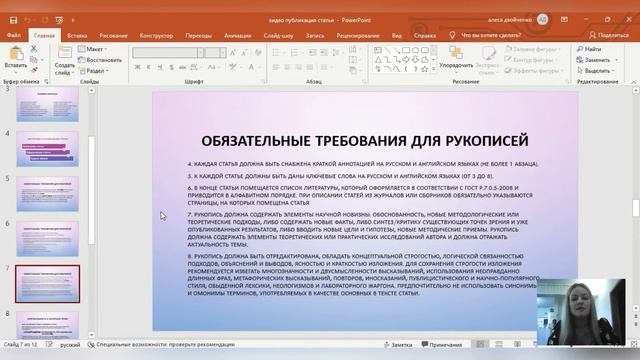Screen dimensions: 640x360
Task: Click the Найти (Find) magnifier button
Action: tap(589, 49)
